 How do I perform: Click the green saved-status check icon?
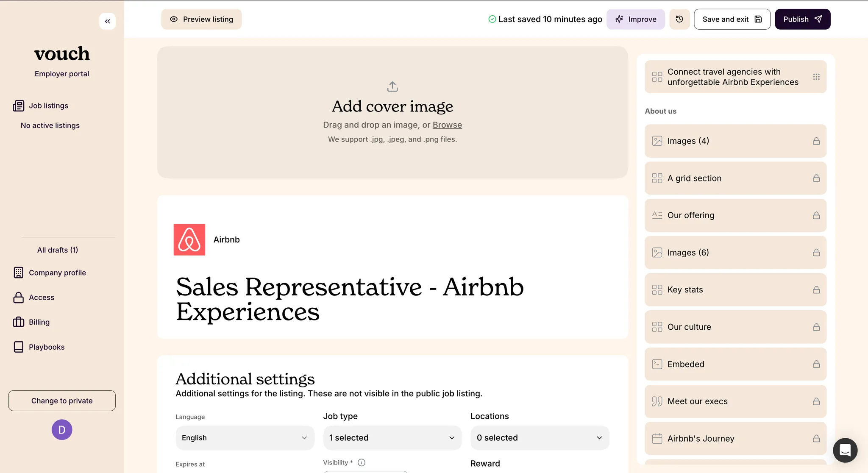492,19
